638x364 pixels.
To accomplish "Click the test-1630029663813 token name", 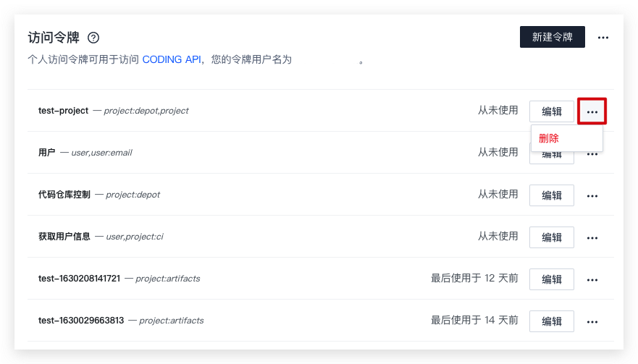I will pos(81,320).
